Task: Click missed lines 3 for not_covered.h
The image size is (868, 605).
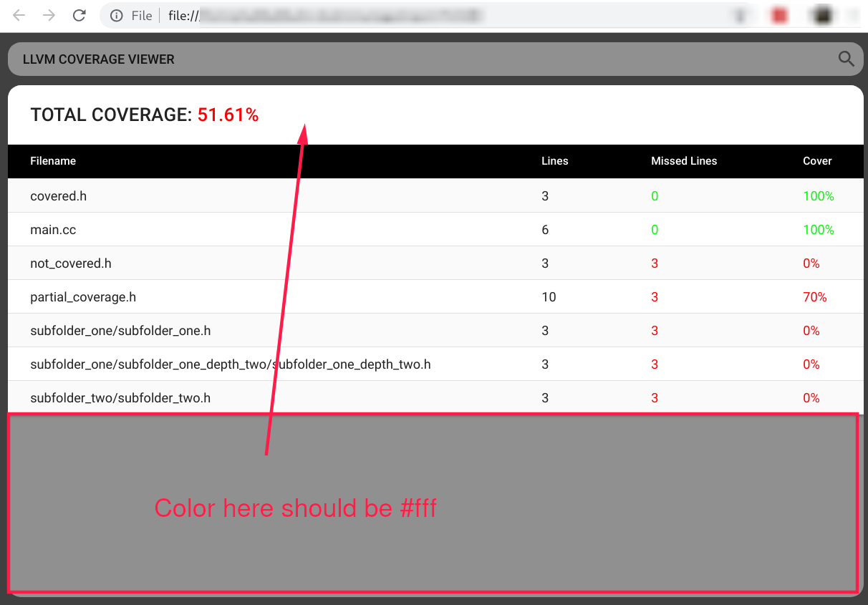Action: [655, 263]
